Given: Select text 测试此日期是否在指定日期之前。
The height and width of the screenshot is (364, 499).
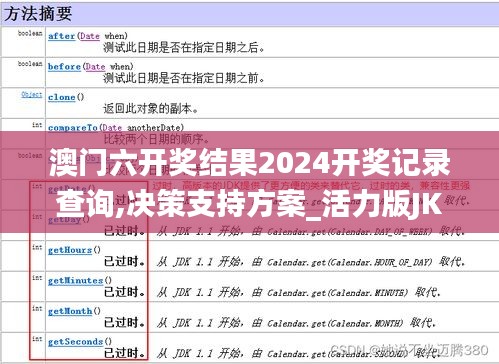Looking at the screenshot, I should point(184,78).
